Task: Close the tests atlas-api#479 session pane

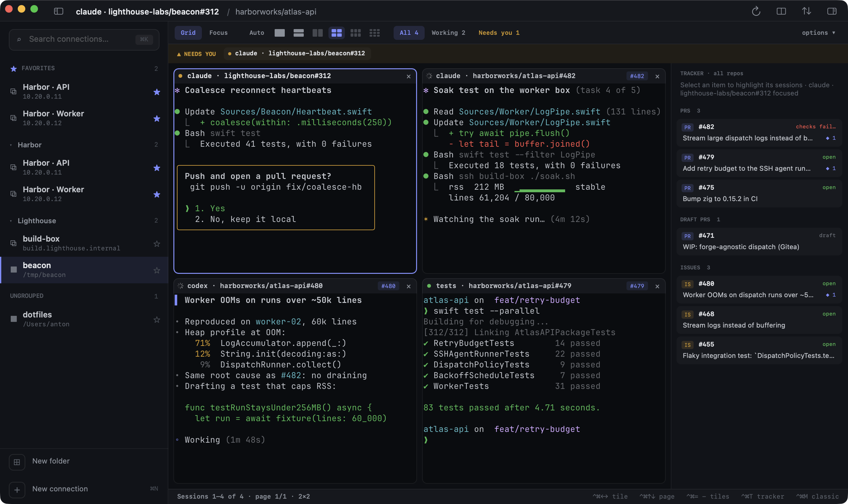Action: (657, 286)
